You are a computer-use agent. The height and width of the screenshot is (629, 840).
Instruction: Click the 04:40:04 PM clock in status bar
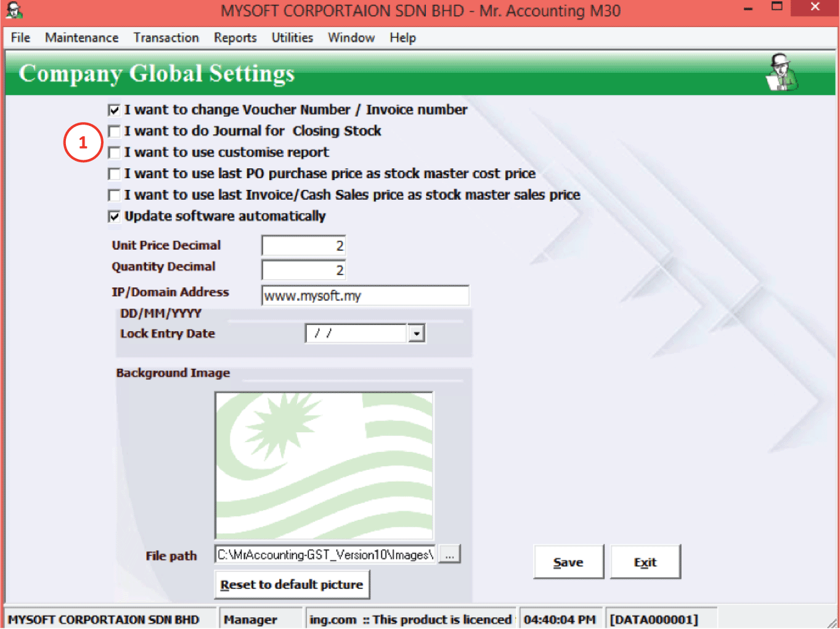click(x=560, y=619)
